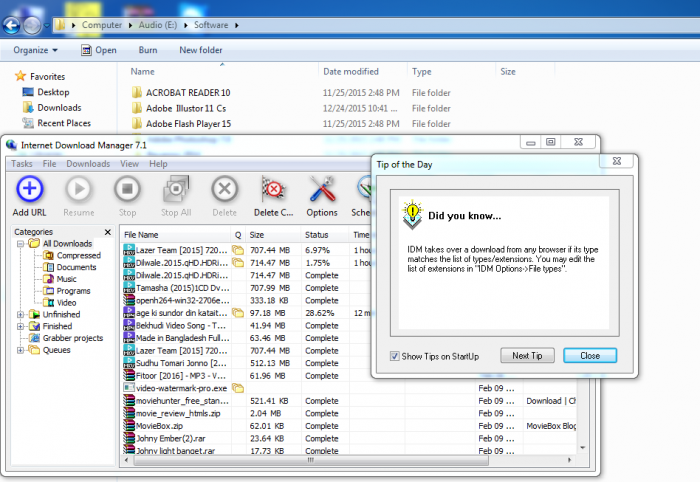Open Downloads in Favorites sidebar
This screenshot has height=482, width=700.
[59, 108]
